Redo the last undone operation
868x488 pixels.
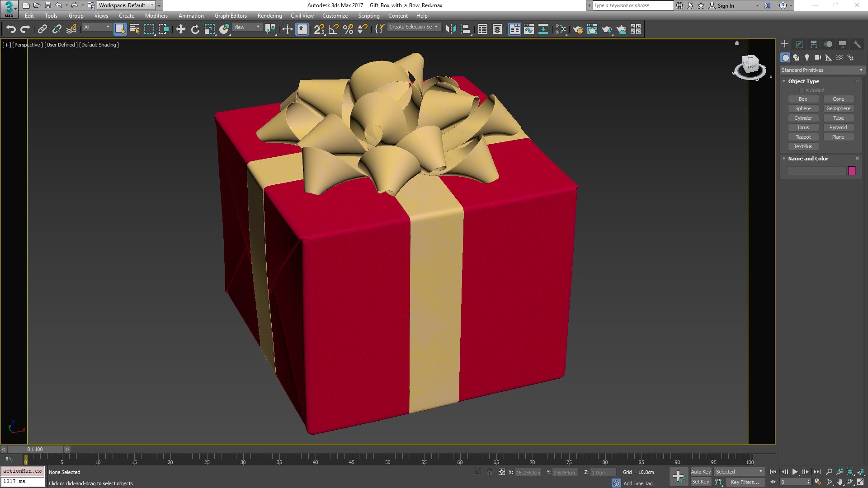(25, 29)
